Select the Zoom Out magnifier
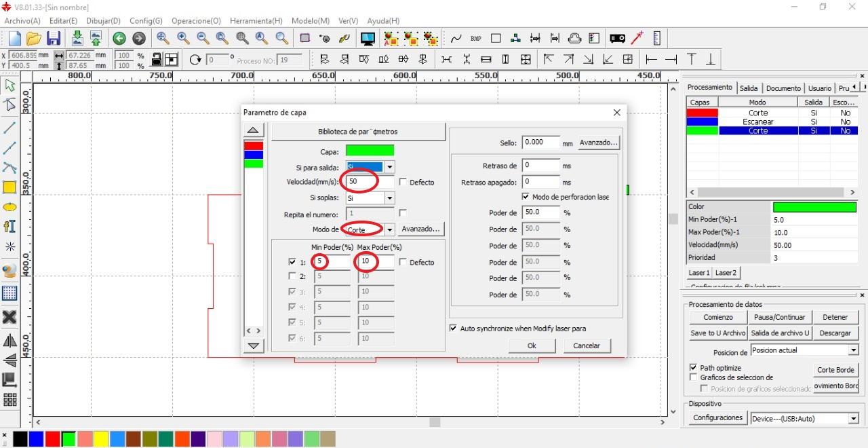Viewport: 868px width, 448px height. (x=203, y=39)
